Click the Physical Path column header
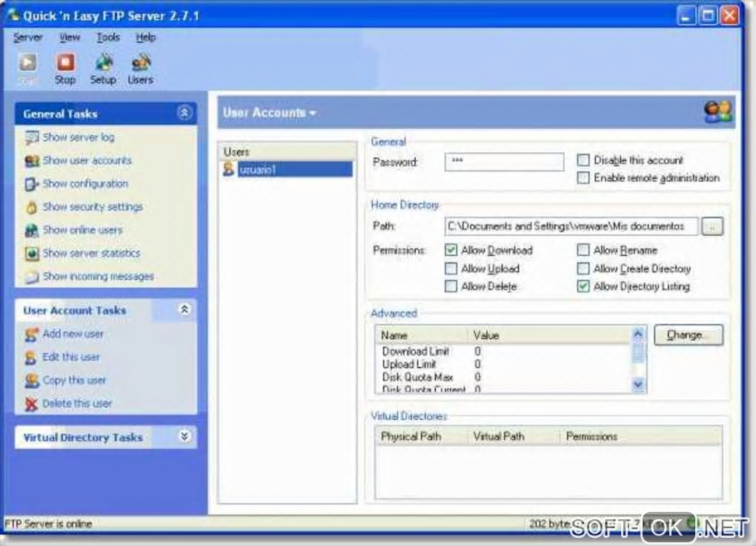The height and width of the screenshot is (546, 756). [x=421, y=436]
